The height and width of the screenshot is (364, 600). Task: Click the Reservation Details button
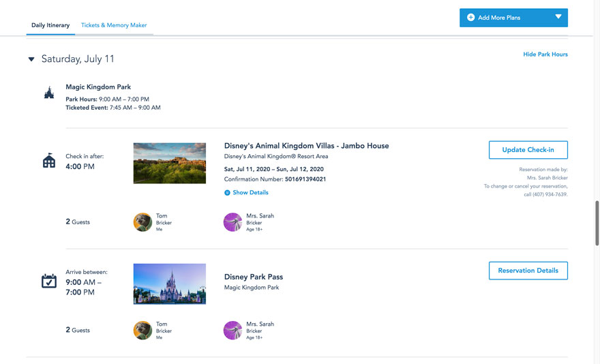click(x=528, y=271)
